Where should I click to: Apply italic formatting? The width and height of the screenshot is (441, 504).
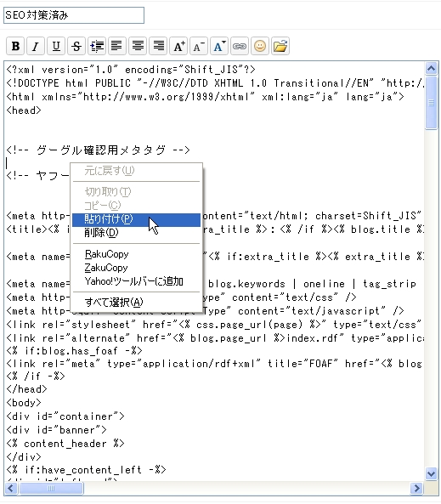36,46
